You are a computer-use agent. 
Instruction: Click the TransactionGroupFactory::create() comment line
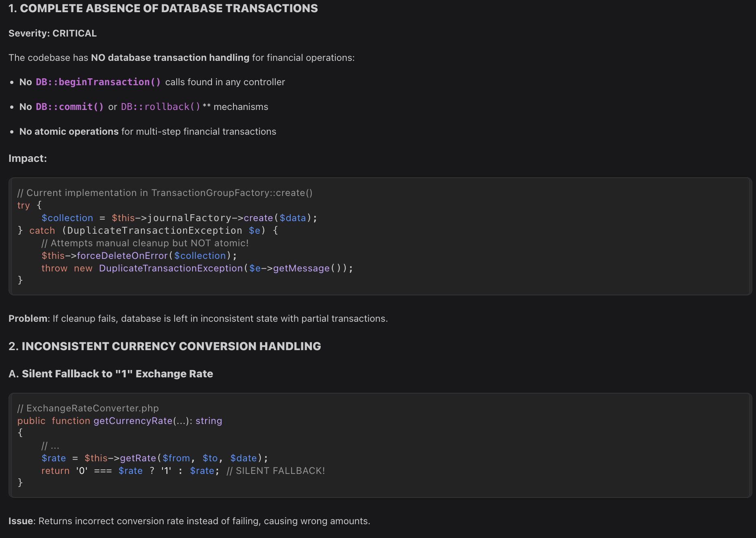pyautogui.click(x=165, y=193)
